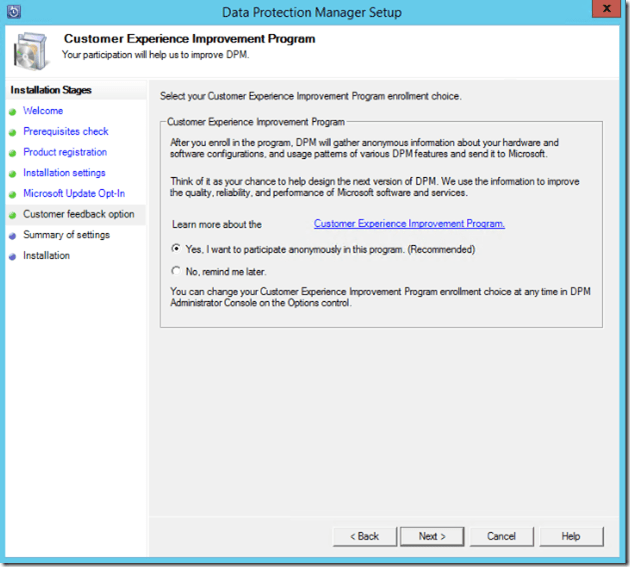Click the green bullet beside Prerequisites check
The height and width of the screenshot is (567, 630).
tap(12, 132)
